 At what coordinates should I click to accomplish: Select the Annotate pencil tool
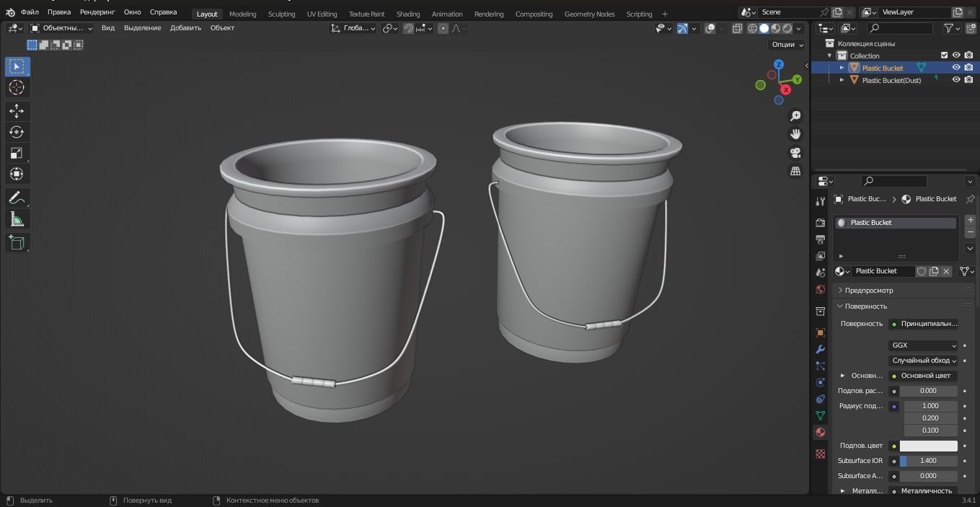pos(17,198)
